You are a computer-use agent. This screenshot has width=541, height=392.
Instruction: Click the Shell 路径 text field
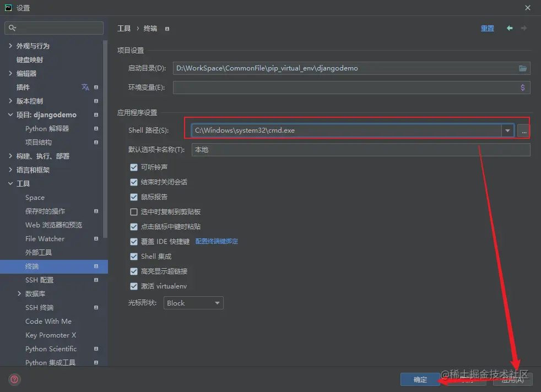coord(347,130)
